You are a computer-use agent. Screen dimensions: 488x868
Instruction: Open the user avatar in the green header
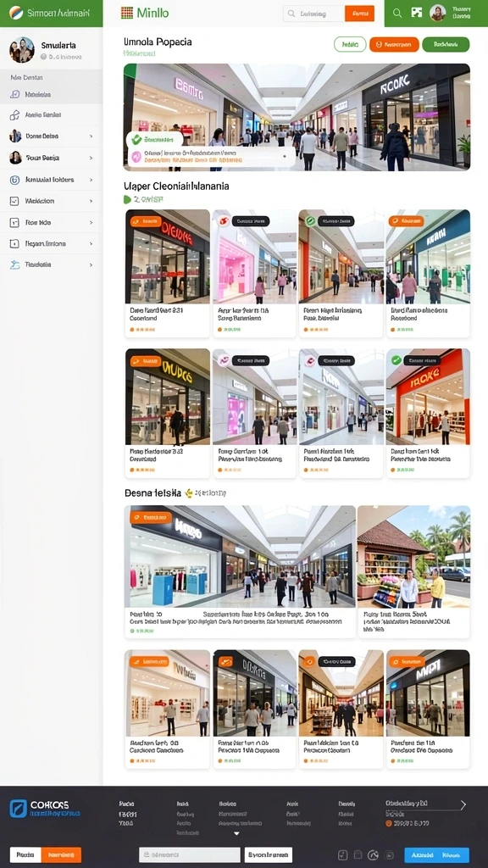pos(438,13)
